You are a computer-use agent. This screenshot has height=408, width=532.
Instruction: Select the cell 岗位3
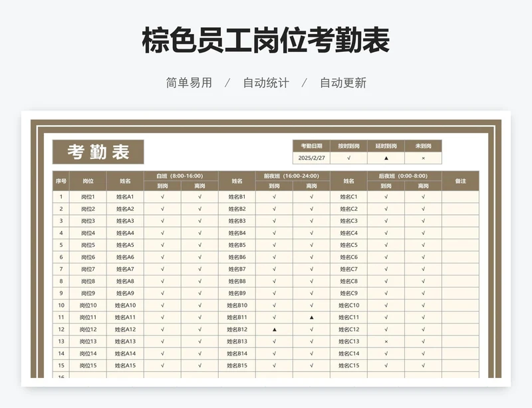[88, 221]
